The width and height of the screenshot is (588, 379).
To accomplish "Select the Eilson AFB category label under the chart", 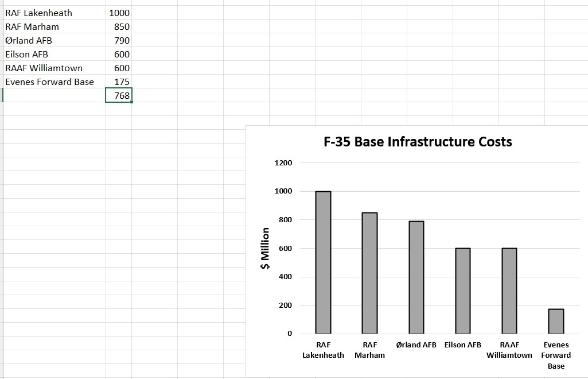I will point(463,345).
